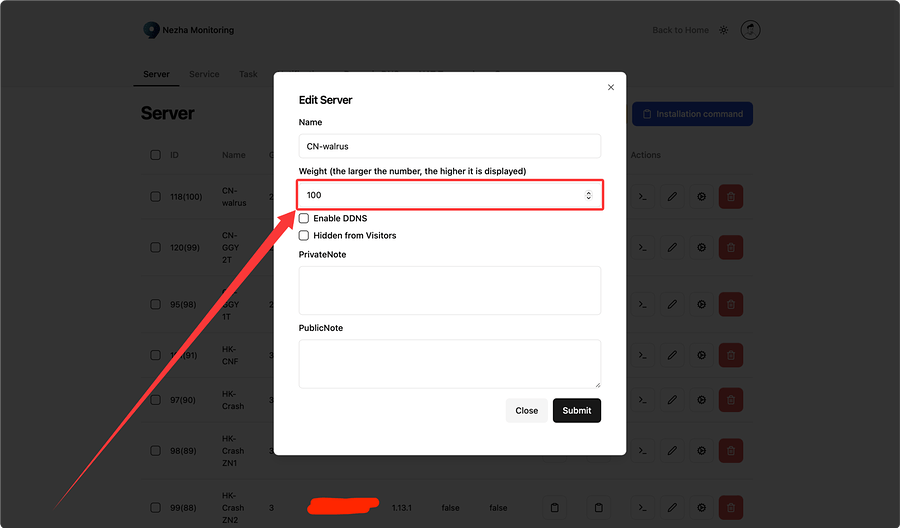The width and height of the screenshot is (900, 528).
Task: Check the Hidden from Visitors box
Action: (x=304, y=236)
